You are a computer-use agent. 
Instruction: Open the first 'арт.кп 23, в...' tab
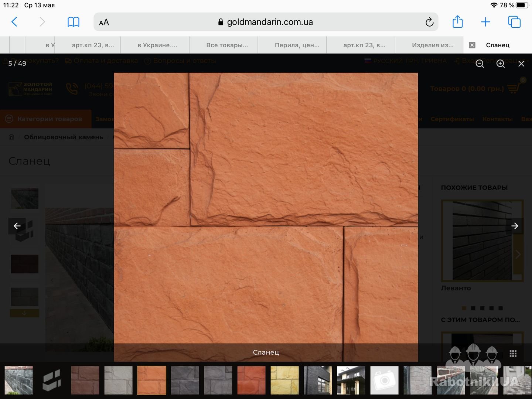(93, 45)
